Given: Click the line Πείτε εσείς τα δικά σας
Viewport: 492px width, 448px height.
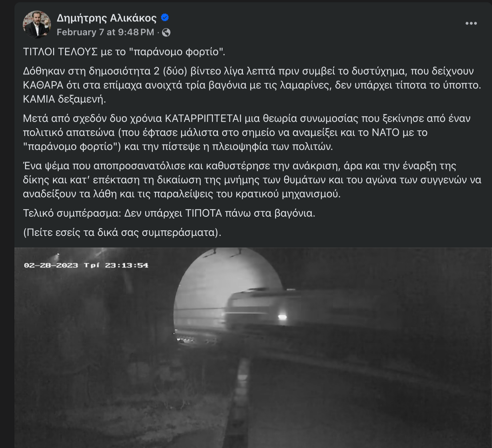Looking at the screenshot, I should [122, 232].
